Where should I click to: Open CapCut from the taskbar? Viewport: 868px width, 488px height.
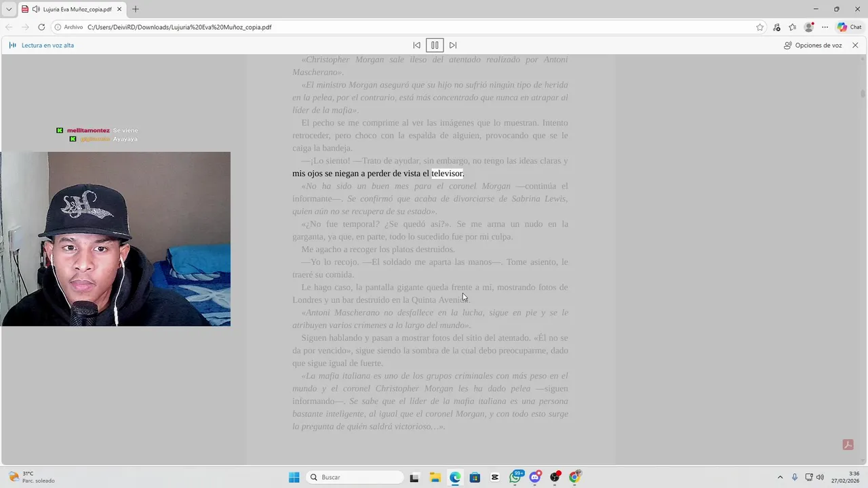[x=495, y=477]
